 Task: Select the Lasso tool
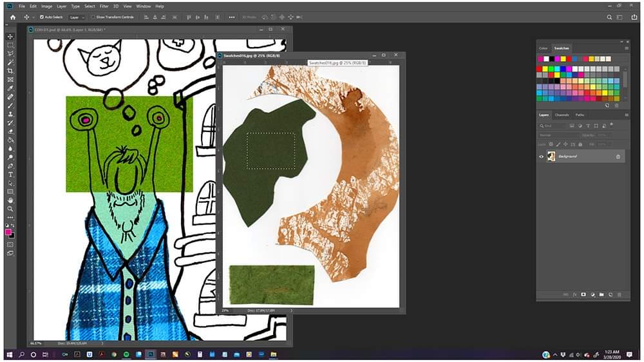[x=10, y=54]
